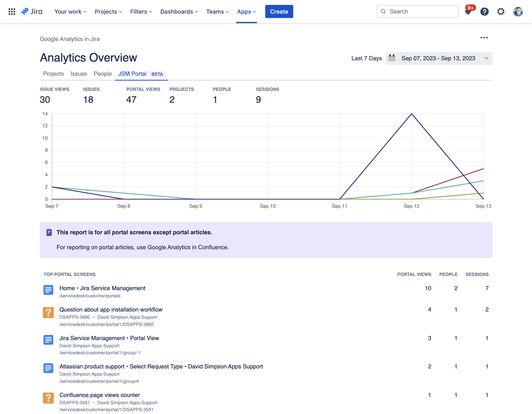
Task: Click the calendar icon in date picker
Action: click(392, 58)
